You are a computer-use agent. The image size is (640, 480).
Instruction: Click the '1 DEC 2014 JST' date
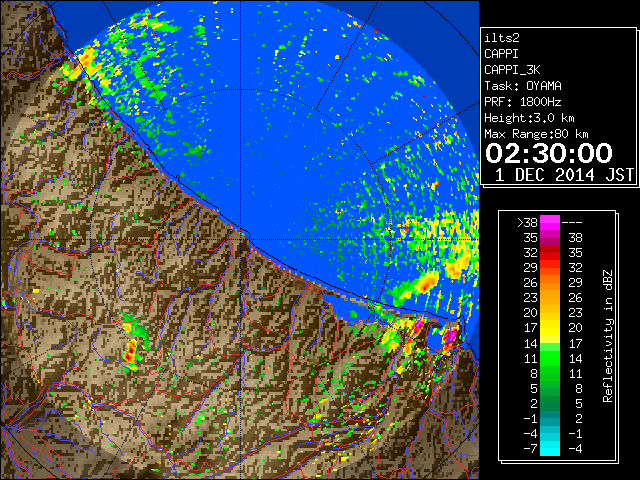coord(564,175)
